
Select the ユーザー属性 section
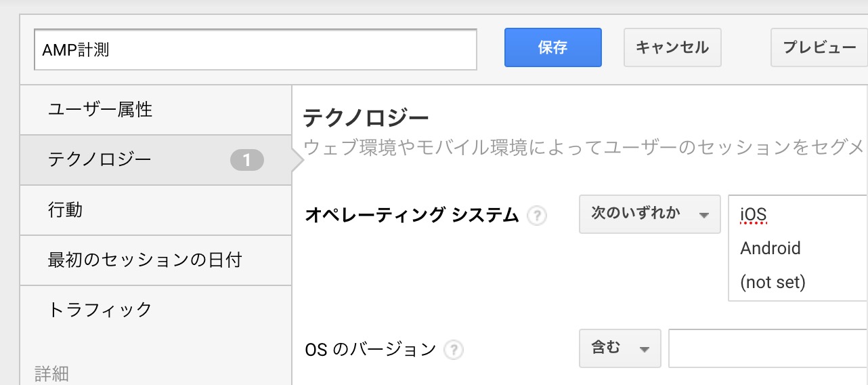coord(100,109)
